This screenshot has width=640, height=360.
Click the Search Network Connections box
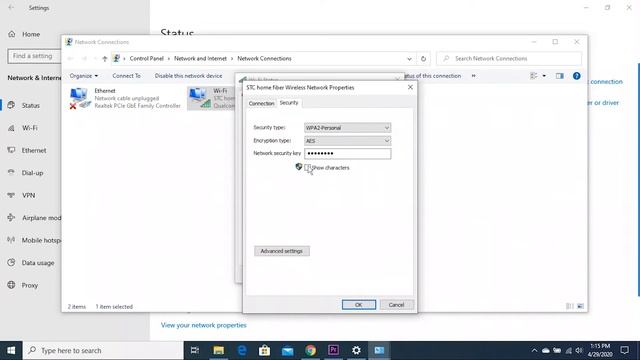click(509, 59)
